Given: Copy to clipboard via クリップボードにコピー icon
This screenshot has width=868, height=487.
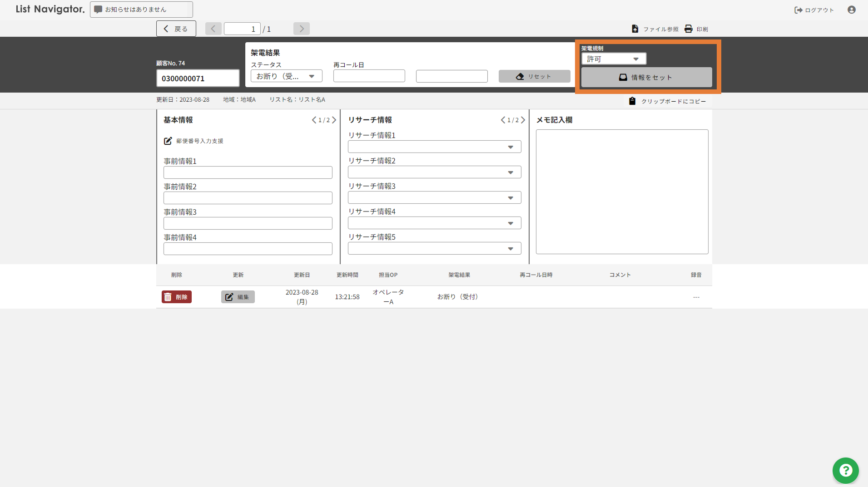Looking at the screenshot, I should (x=632, y=101).
